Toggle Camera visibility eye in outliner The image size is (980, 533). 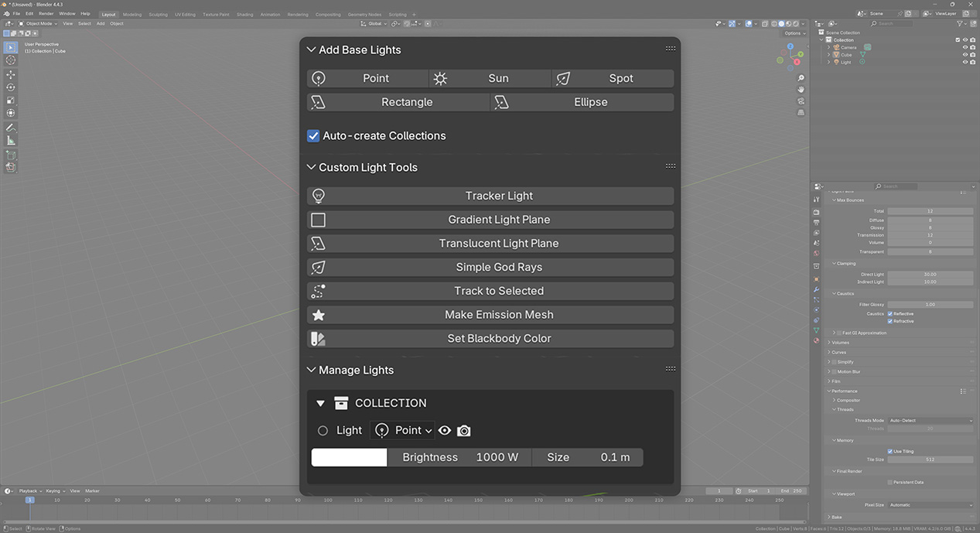[965, 48]
